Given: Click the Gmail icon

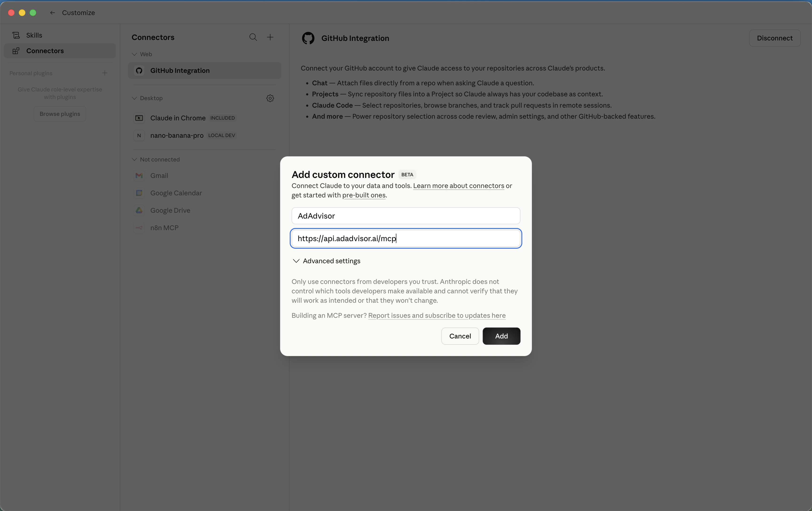Looking at the screenshot, I should [x=139, y=175].
